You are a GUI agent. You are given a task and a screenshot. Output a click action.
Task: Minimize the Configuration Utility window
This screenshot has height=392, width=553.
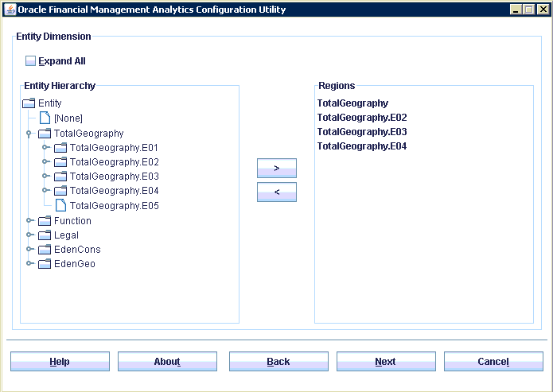516,10
